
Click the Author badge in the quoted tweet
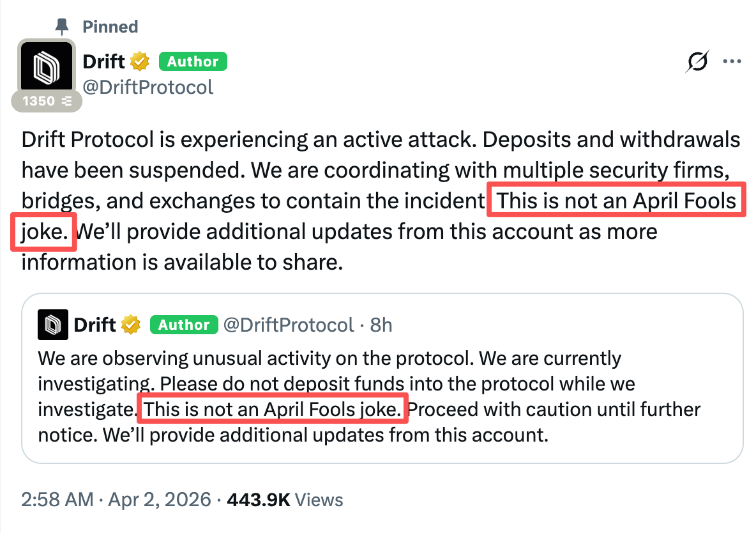(183, 324)
